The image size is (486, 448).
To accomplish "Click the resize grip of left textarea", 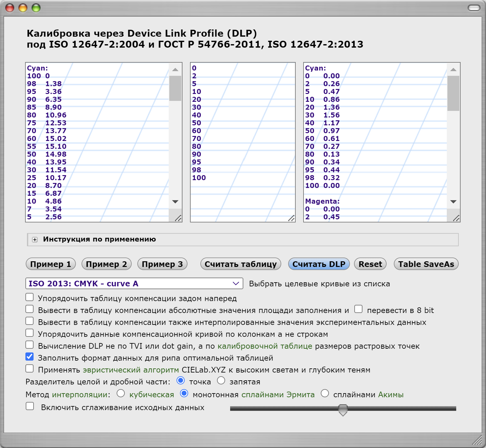I will (x=178, y=218).
